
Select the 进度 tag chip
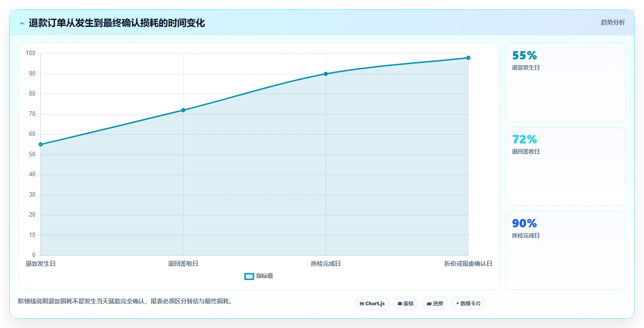click(435, 303)
